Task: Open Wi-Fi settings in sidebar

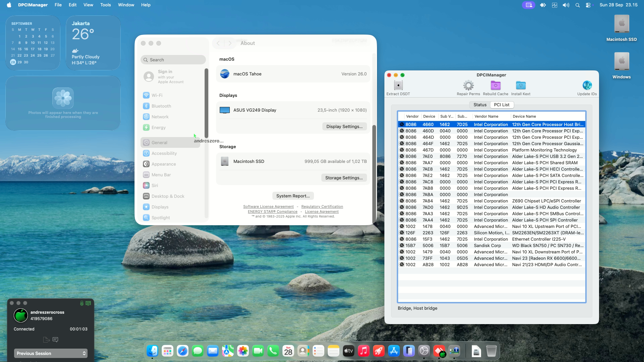Action: coord(171,96)
